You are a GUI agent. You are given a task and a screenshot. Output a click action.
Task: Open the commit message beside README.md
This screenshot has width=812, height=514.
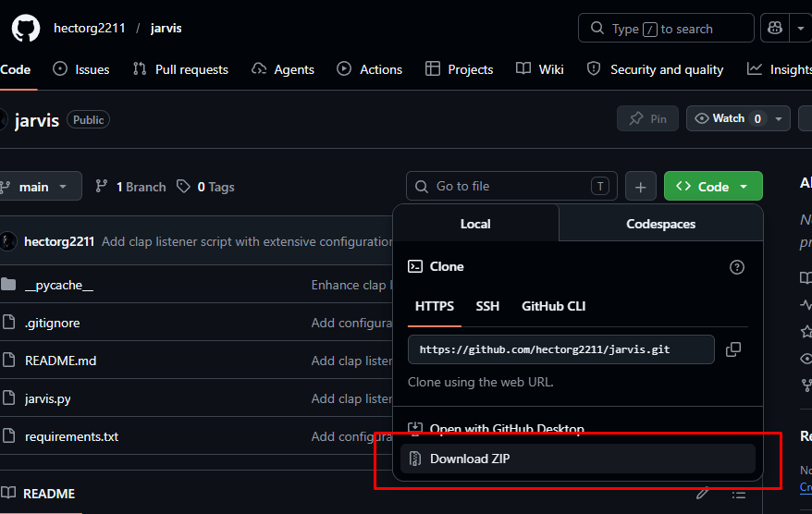point(351,361)
